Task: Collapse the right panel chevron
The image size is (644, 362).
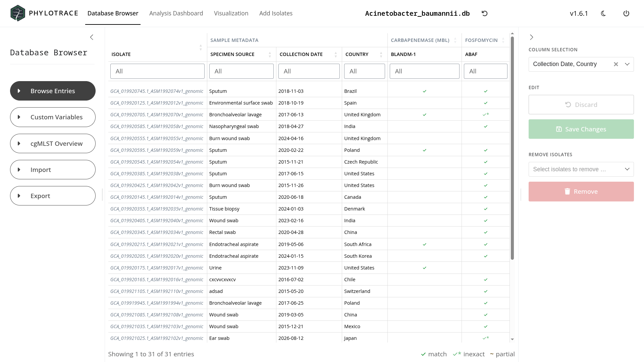Action: pos(531,37)
